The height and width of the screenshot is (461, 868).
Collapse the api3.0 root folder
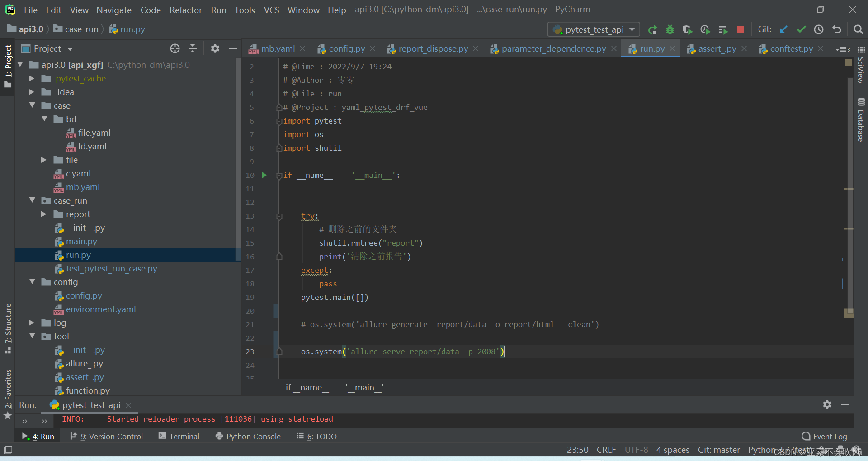point(20,65)
